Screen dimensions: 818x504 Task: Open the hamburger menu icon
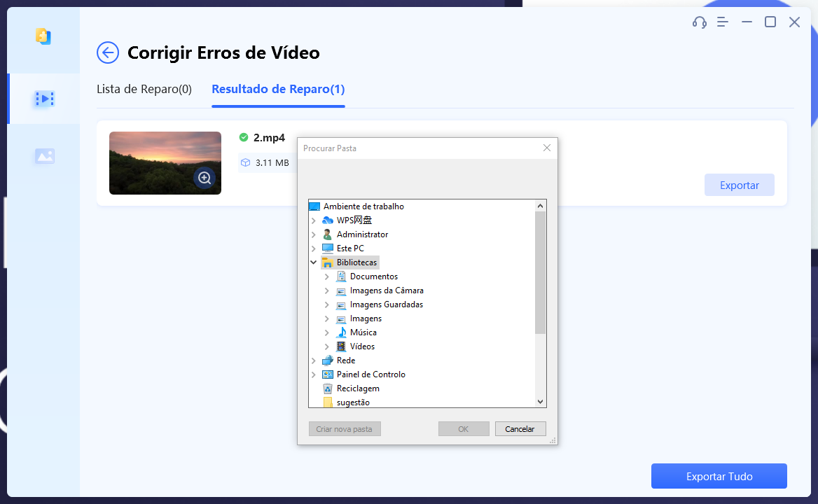(x=723, y=22)
